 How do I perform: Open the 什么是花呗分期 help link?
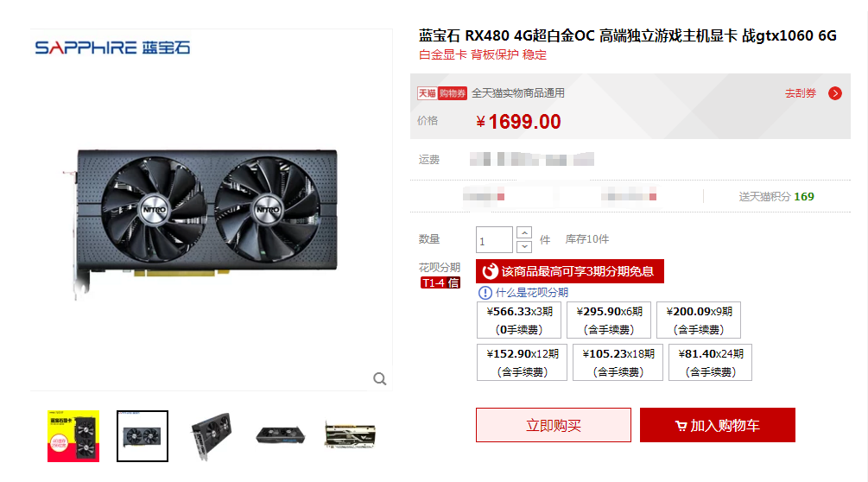coord(531,293)
